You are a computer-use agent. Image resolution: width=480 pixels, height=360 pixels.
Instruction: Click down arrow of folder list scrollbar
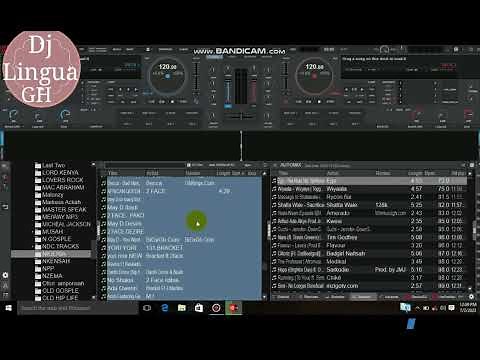coord(93,297)
